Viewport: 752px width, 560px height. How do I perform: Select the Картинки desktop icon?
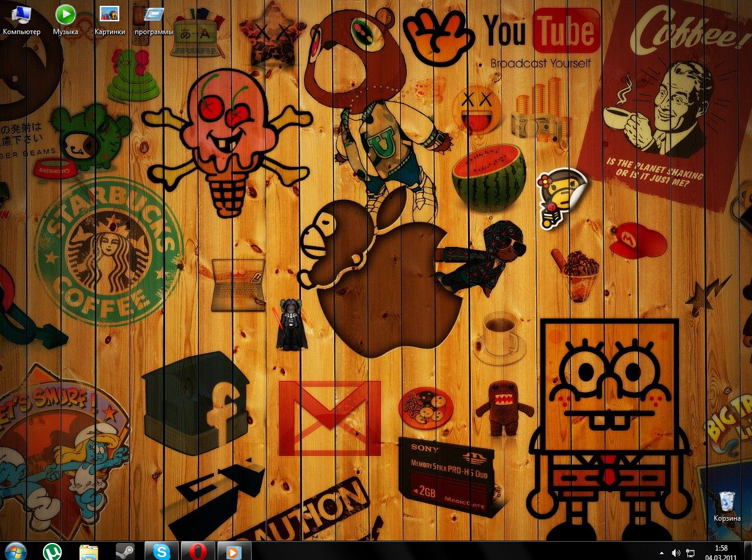coord(109,18)
